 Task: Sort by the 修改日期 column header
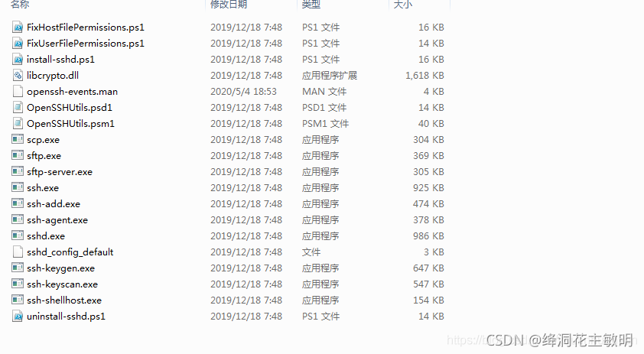pos(229,5)
